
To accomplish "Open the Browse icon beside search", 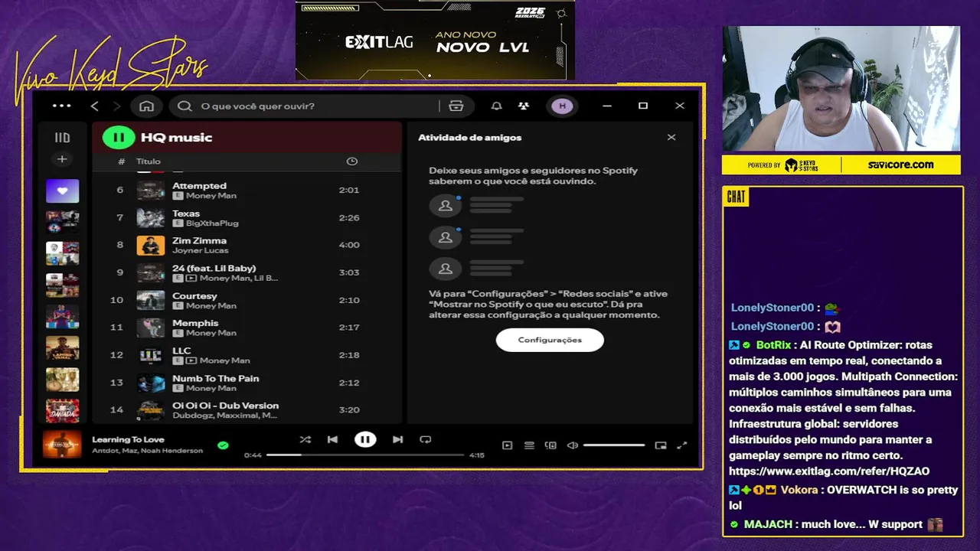I will pos(456,106).
